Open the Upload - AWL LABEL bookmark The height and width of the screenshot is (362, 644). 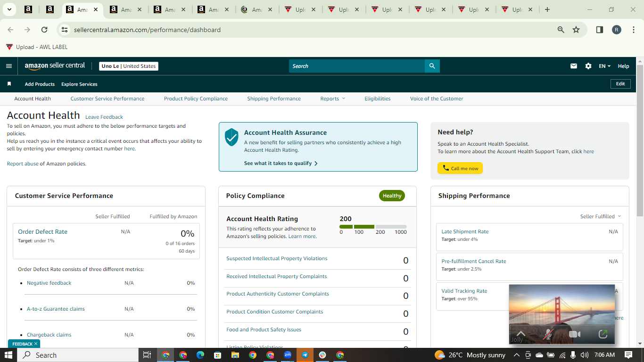[37, 47]
